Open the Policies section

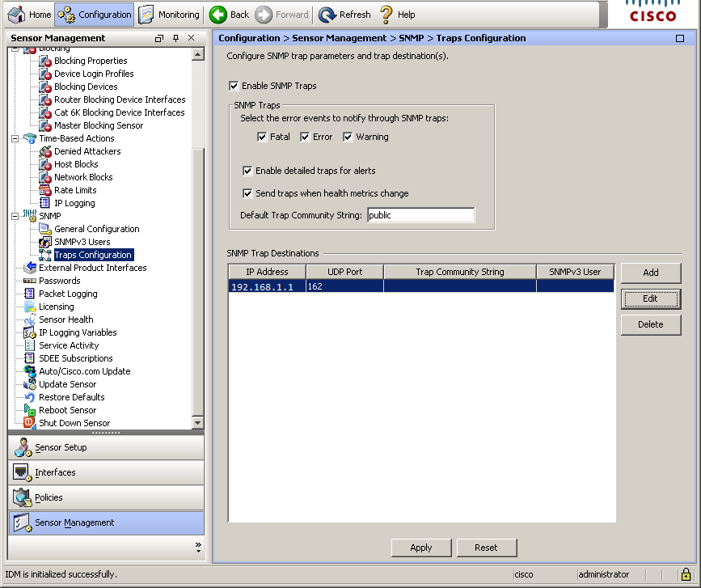click(106, 497)
